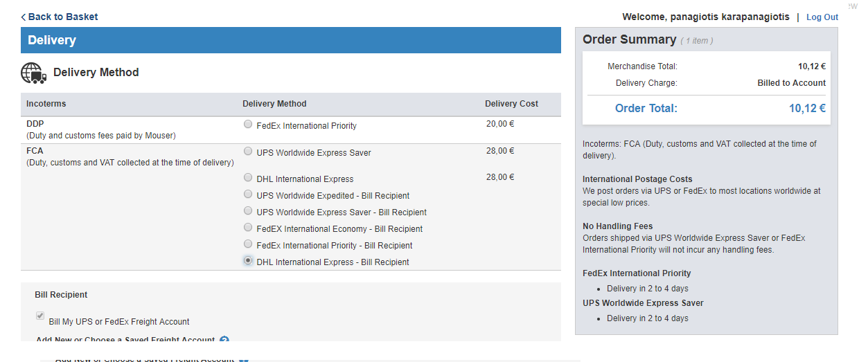Select UPS Worldwide Expedited - Bill Recipient
This screenshot has height=362, width=868.
click(x=248, y=194)
